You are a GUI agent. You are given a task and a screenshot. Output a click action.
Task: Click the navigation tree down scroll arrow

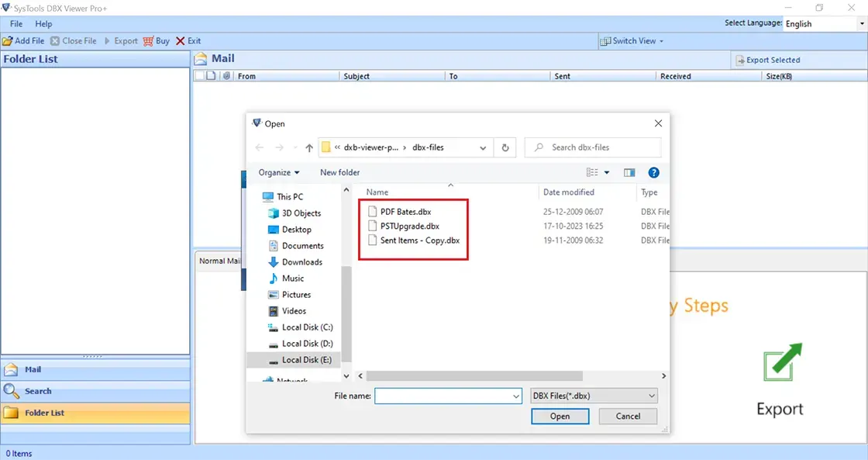pos(346,375)
